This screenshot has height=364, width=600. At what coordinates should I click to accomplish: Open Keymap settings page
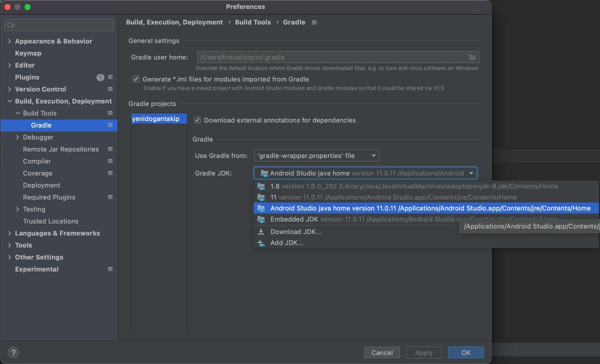click(28, 53)
